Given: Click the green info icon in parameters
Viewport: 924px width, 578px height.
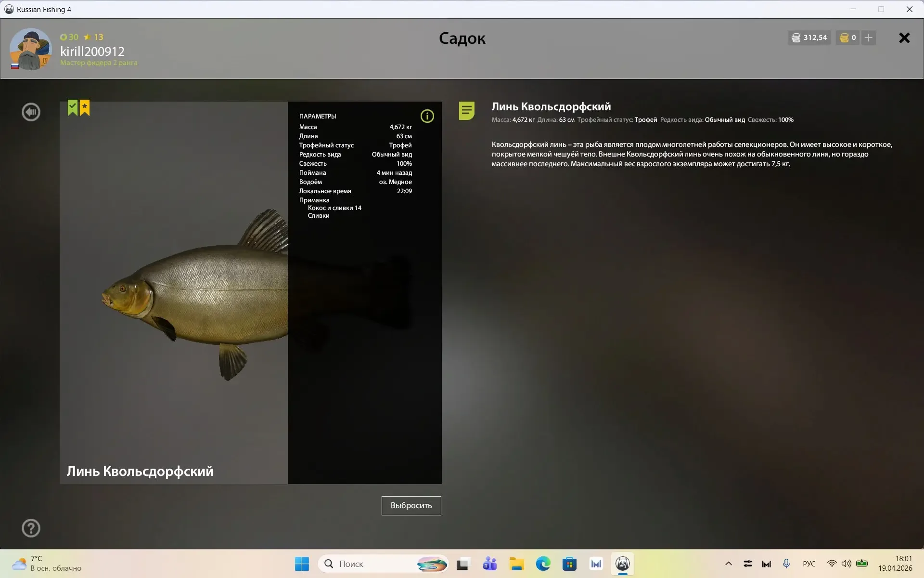Looking at the screenshot, I should pyautogui.click(x=427, y=116).
